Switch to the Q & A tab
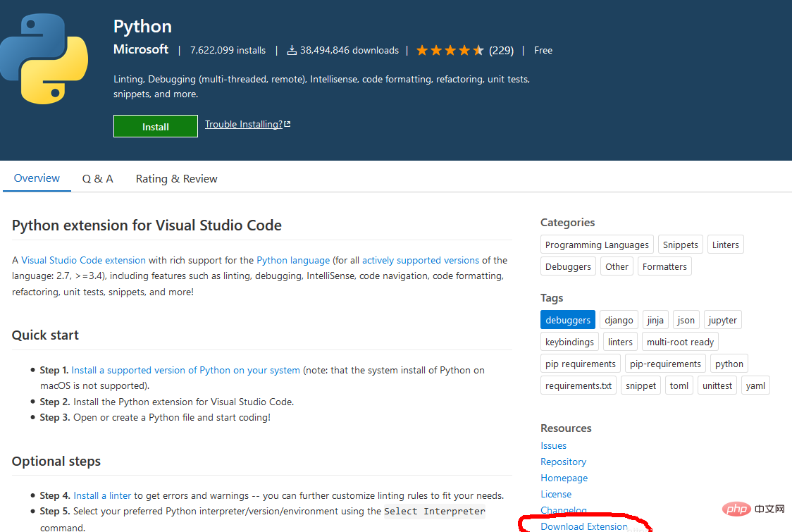This screenshot has width=792, height=532. [x=97, y=179]
